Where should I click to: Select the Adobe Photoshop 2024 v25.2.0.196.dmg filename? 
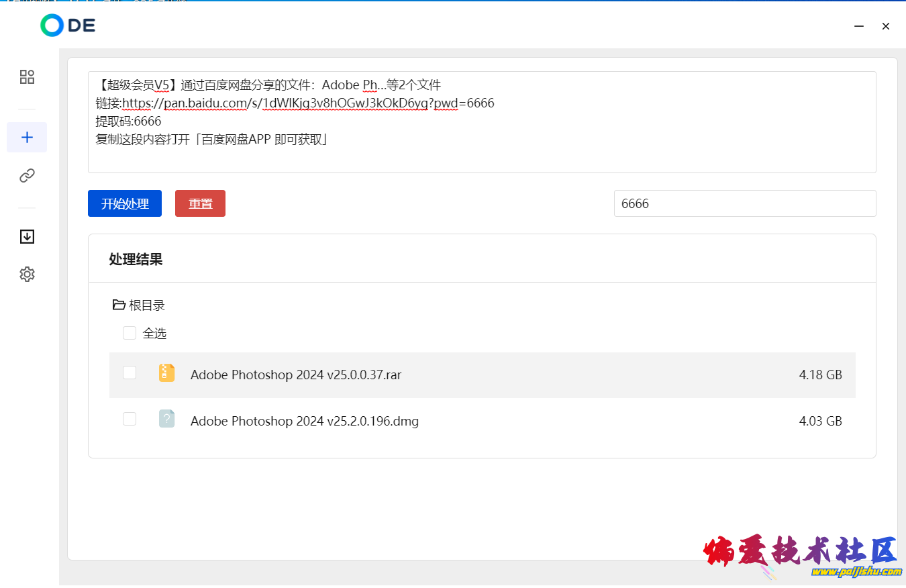click(304, 422)
